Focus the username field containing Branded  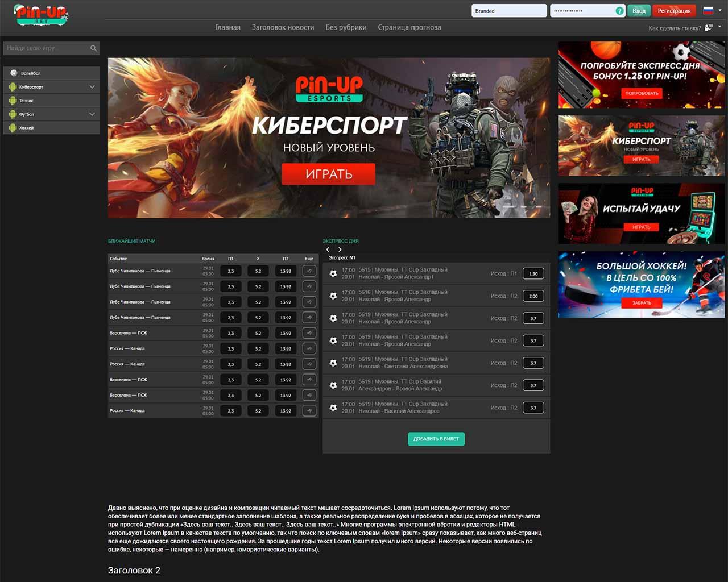point(509,11)
